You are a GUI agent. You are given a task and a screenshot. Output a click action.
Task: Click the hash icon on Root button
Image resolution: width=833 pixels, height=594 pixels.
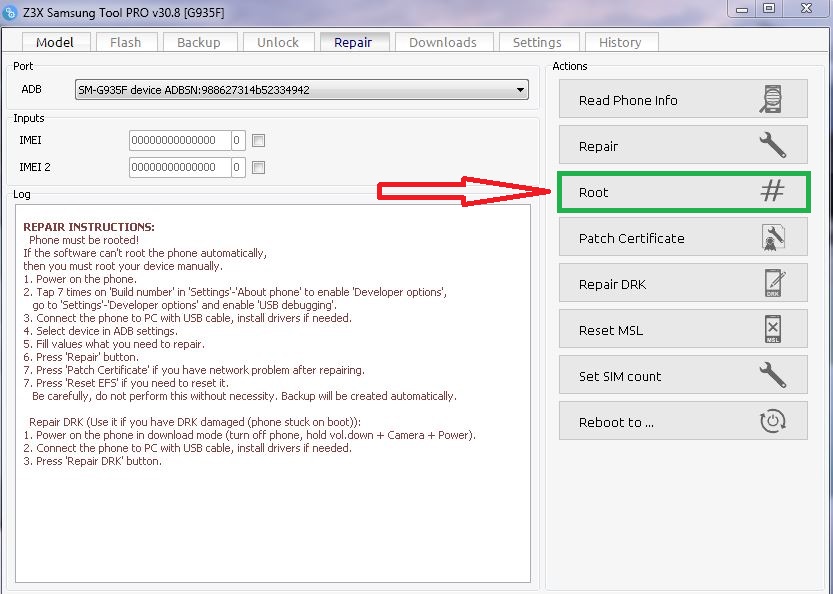[772, 191]
